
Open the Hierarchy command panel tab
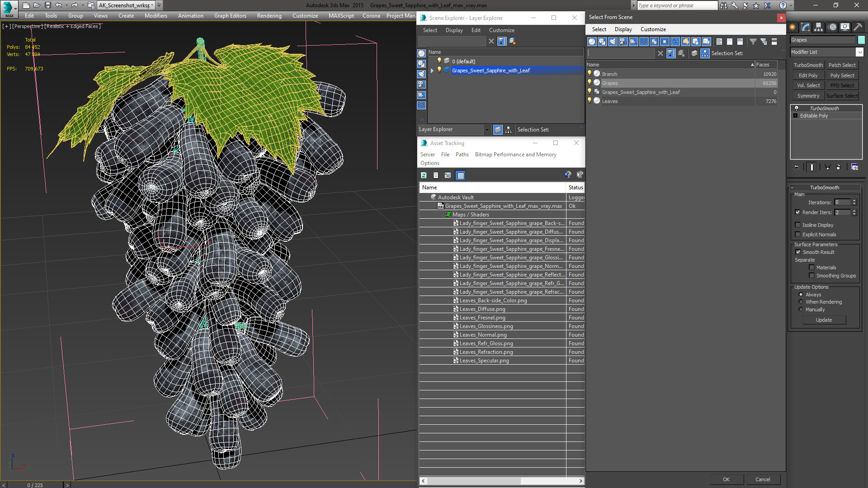coord(819,27)
